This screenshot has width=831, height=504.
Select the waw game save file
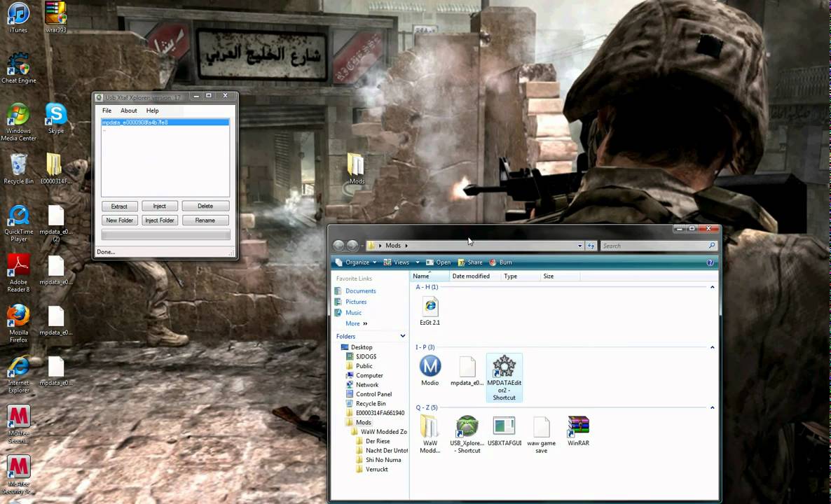[x=541, y=435]
